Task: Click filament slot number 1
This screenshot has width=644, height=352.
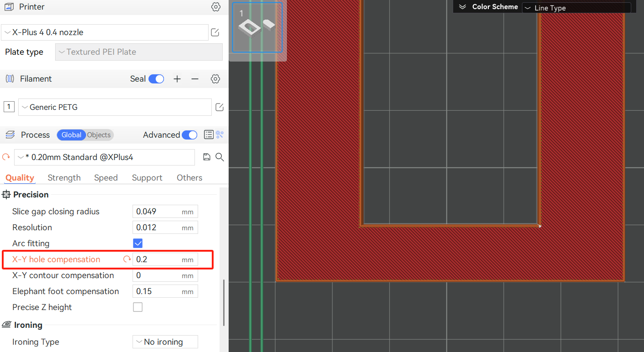Action: coord(9,107)
